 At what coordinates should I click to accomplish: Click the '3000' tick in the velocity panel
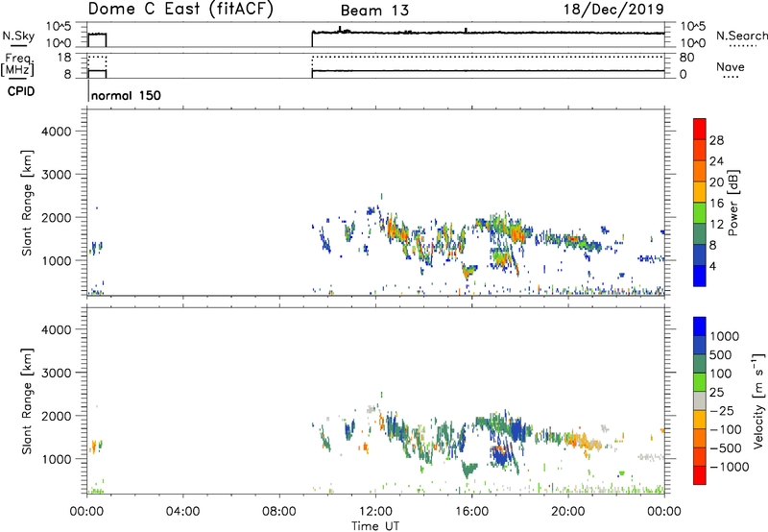[x=56, y=373]
